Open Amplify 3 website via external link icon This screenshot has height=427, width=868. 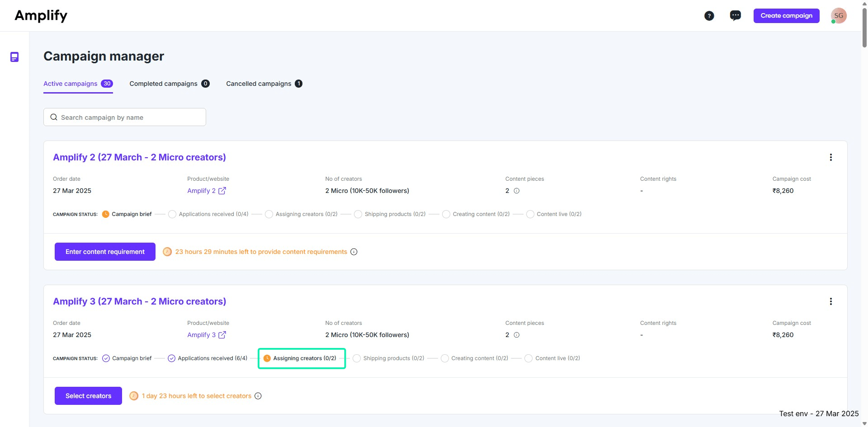coord(222,335)
